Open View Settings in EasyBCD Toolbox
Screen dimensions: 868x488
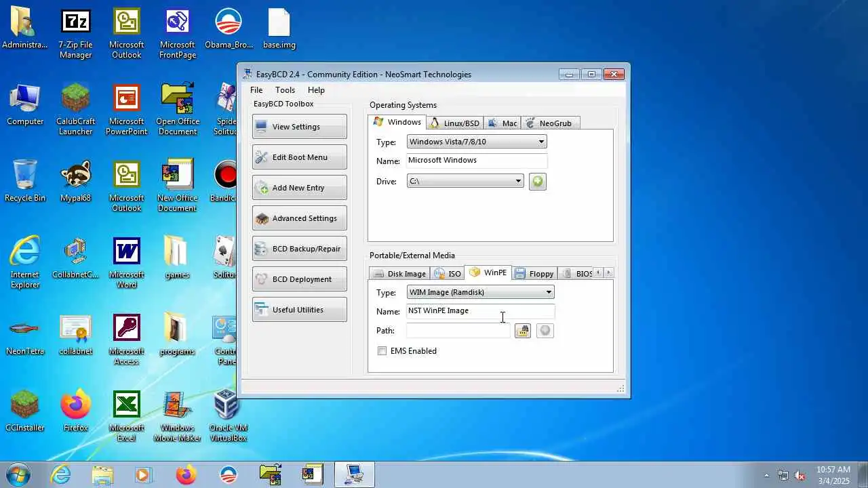pos(299,127)
